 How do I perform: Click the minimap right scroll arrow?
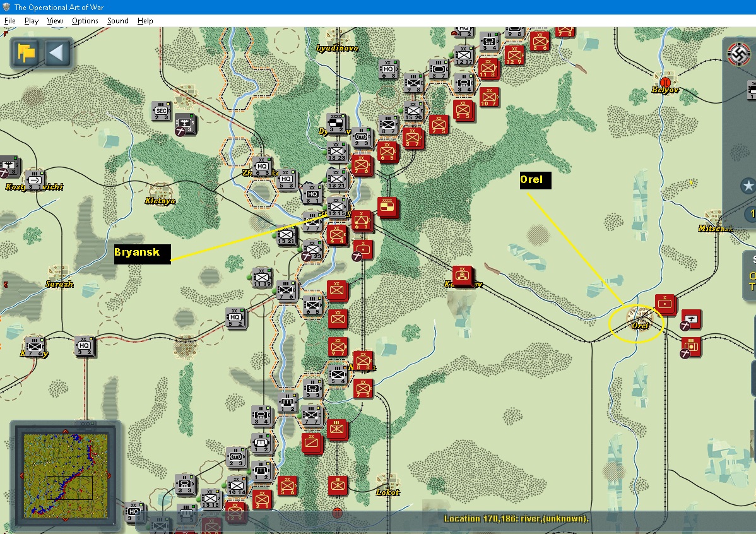[x=109, y=476]
